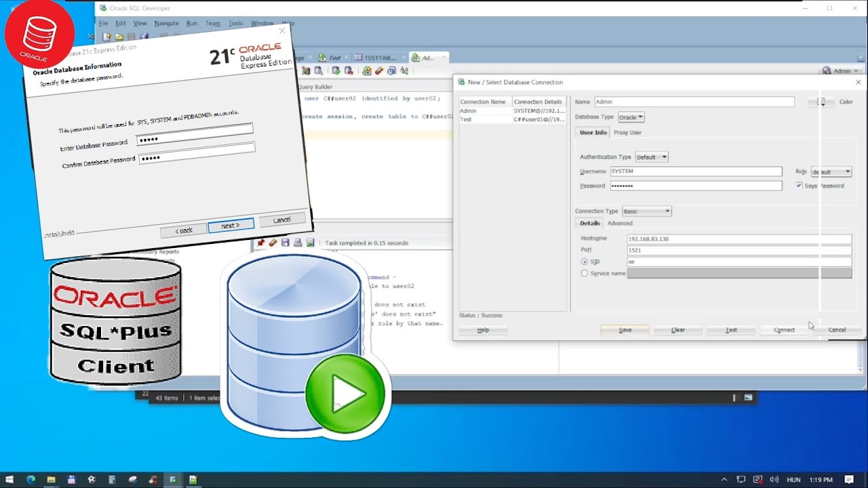This screenshot has width=868, height=488.
Task: Select the Test row in connection list
Action: click(513, 119)
